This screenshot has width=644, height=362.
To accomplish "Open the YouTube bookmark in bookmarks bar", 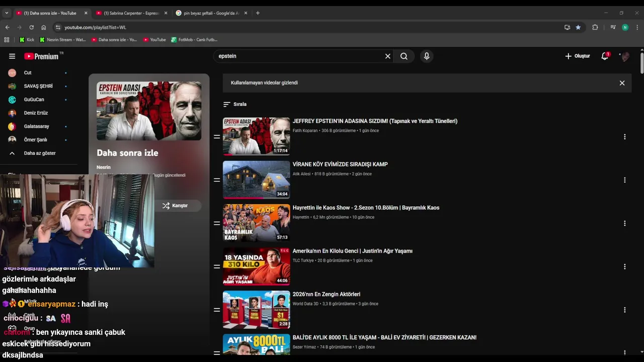I will 154,40.
